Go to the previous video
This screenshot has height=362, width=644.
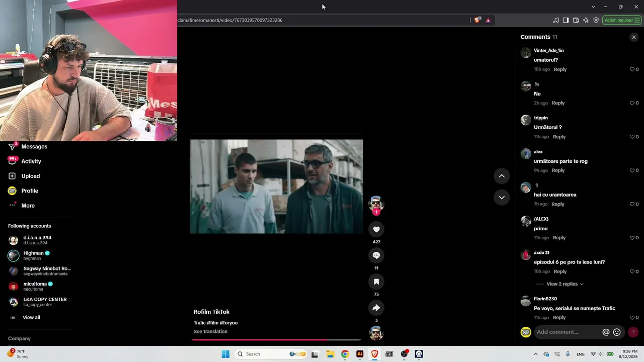point(502,176)
